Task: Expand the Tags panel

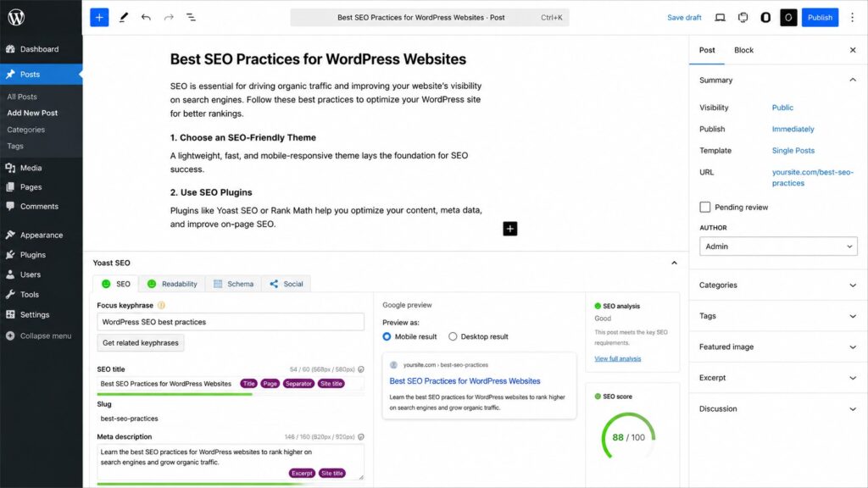Action: click(778, 316)
